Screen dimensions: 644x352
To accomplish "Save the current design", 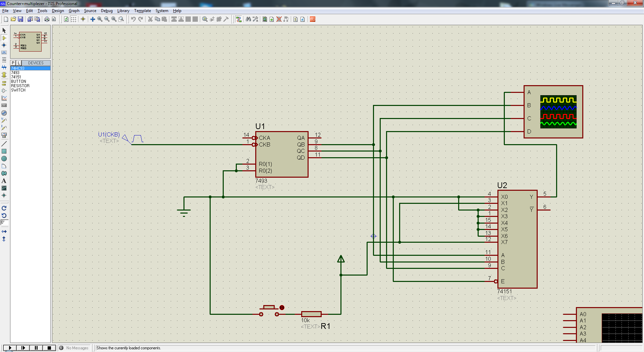I will [x=20, y=19].
